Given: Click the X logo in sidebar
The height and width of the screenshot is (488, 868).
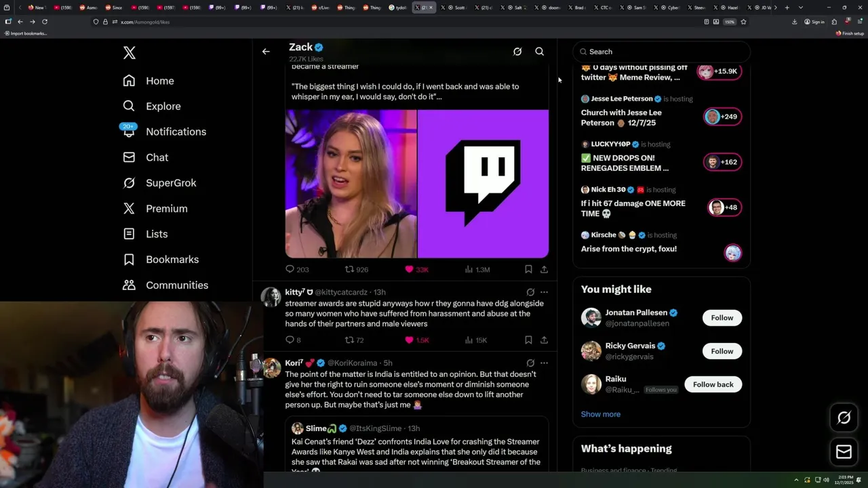Looking at the screenshot, I should point(129,53).
